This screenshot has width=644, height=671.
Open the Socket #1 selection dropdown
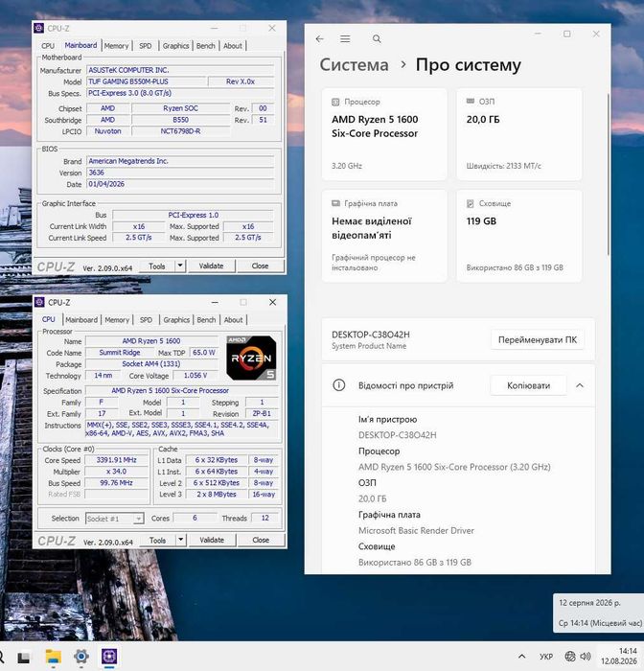[114, 519]
